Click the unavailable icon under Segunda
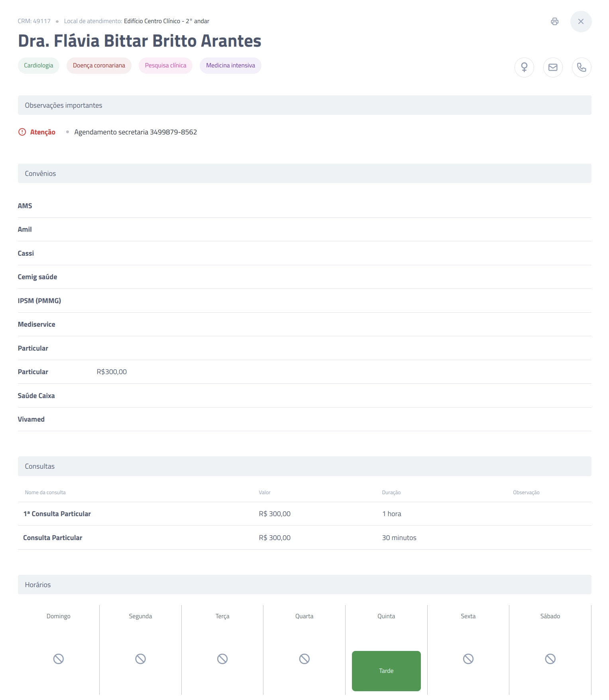Image resolution: width=609 pixels, height=700 pixels. coord(140,659)
